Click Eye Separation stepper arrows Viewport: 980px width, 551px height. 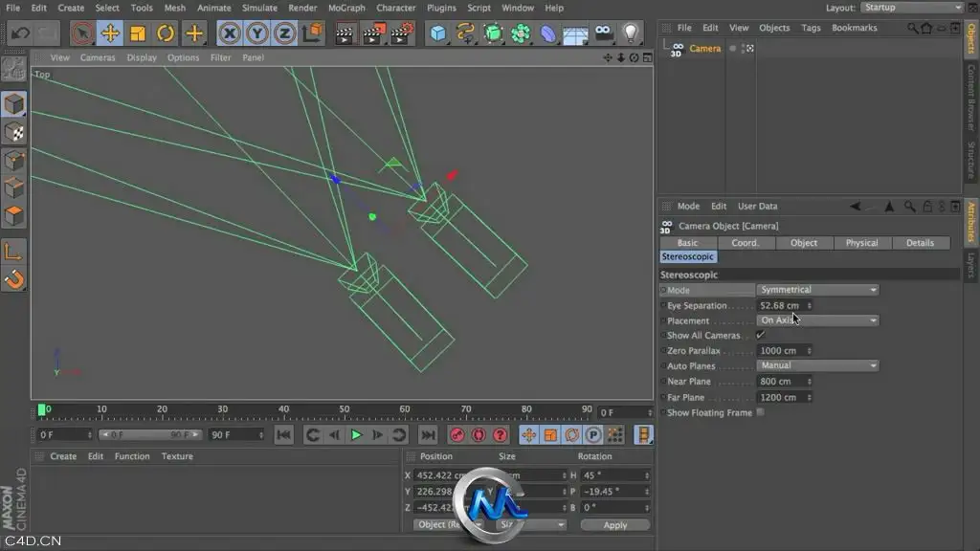click(810, 305)
